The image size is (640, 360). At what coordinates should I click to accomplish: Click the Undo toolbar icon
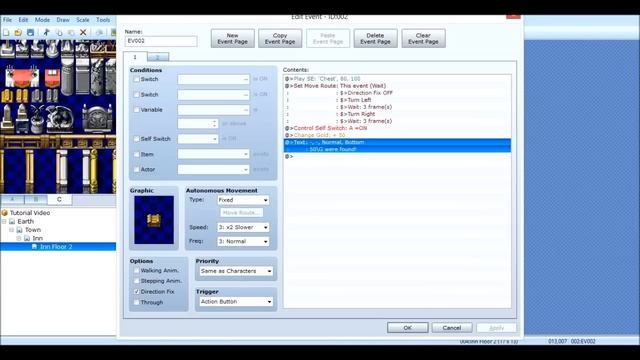point(99,32)
